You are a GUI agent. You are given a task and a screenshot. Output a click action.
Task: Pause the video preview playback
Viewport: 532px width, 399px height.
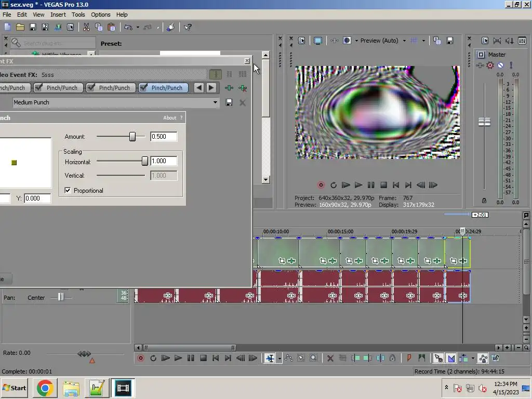coord(371,185)
